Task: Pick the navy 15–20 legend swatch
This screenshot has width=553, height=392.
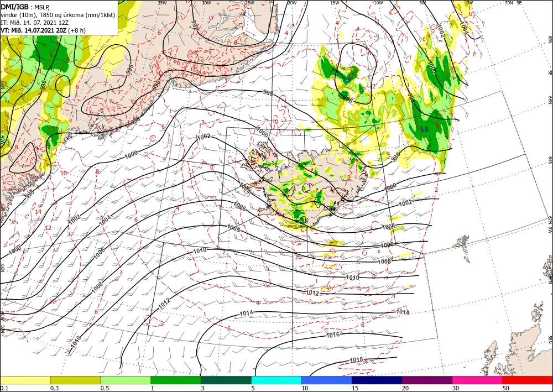Action: (377, 380)
